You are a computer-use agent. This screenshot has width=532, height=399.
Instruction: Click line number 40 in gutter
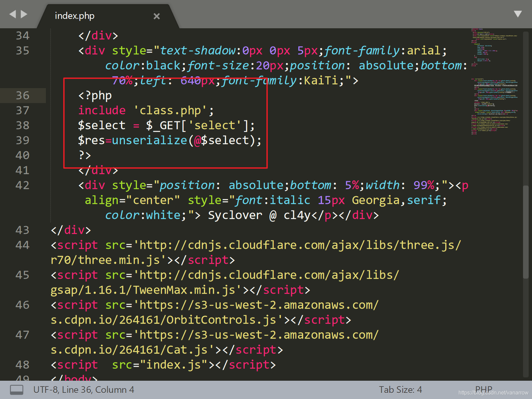pos(23,155)
